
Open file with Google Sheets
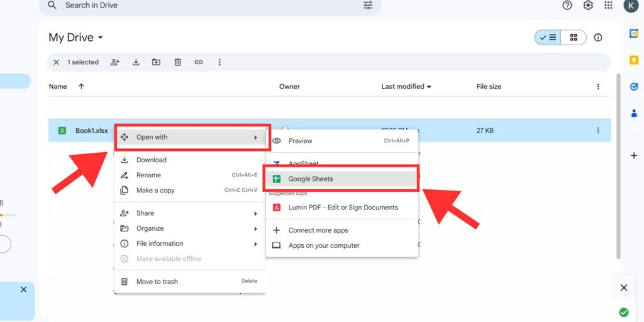click(341, 179)
